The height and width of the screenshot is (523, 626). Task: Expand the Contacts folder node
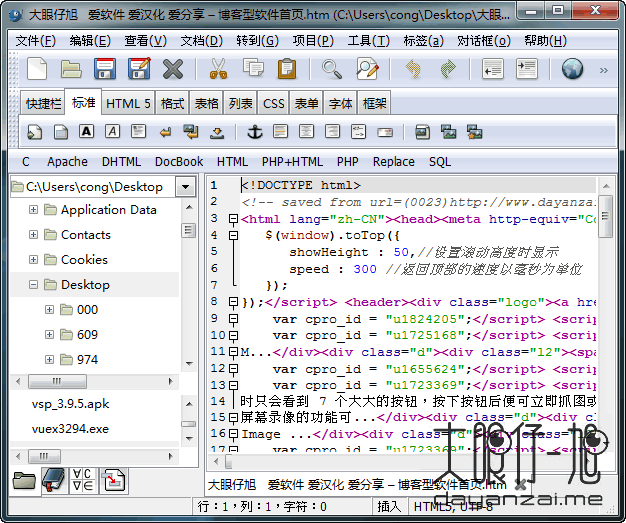point(34,234)
